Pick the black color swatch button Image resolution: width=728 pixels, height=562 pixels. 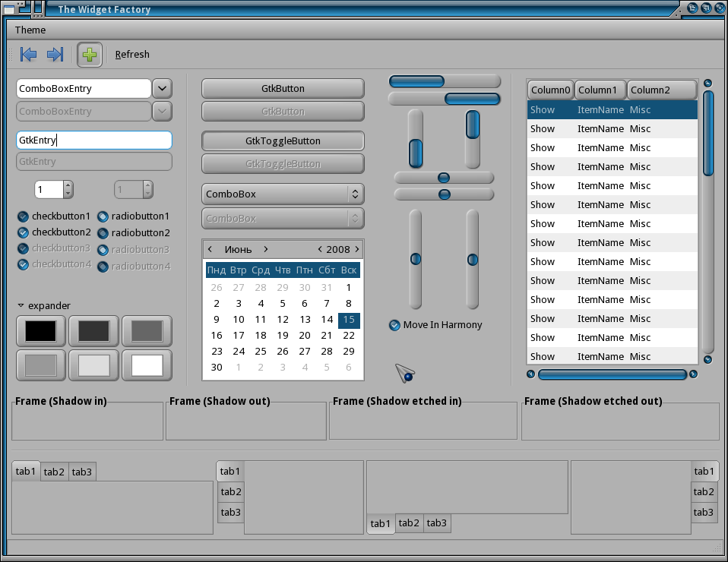(41, 331)
